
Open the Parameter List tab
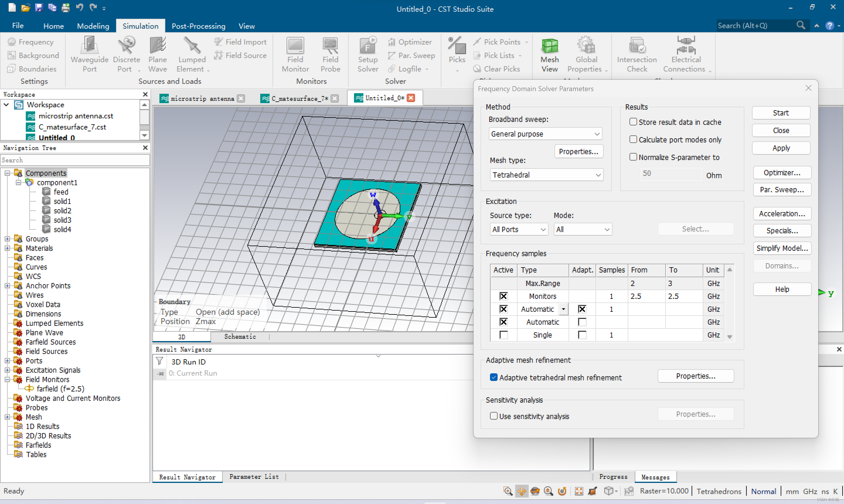click(254, 476)
